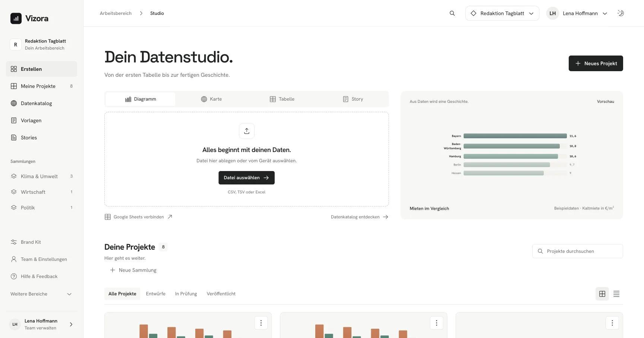Viewport: 644px width, 338px height.
Task: Click the Vizora logo icon
Action: 16,18
